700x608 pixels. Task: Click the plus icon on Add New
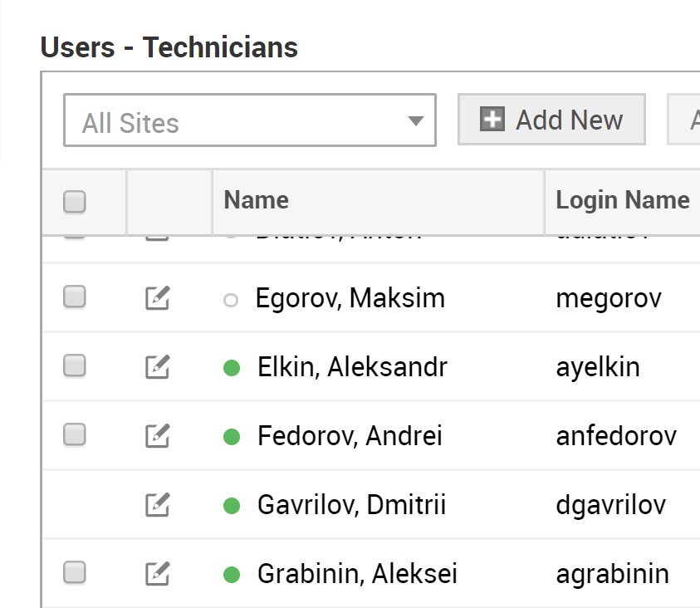pyautogui.click(x=492, y=120)
